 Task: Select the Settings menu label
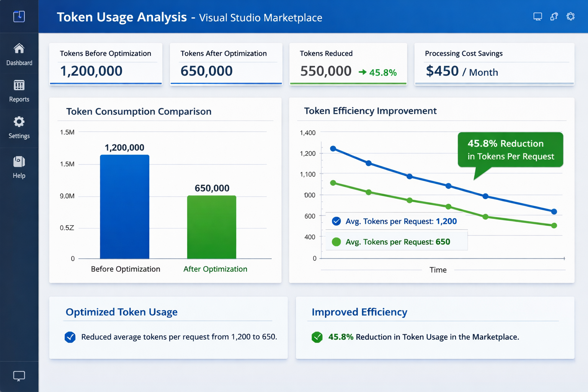coord(19,136)
